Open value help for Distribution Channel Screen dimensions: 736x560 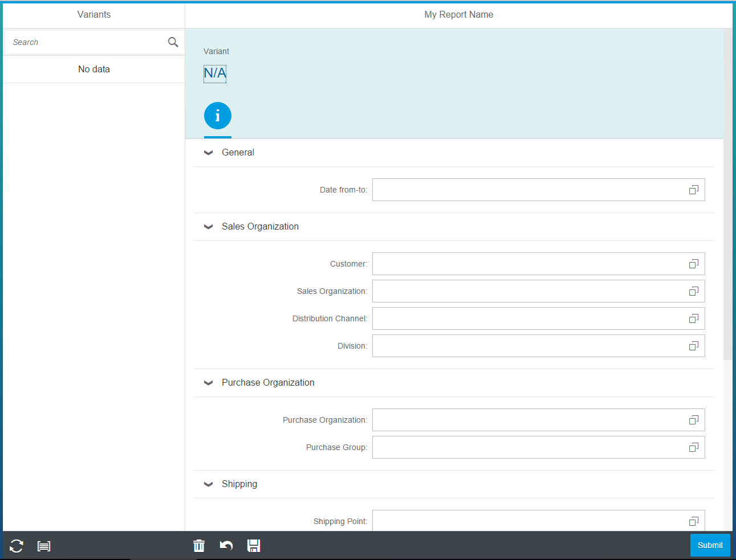(x=693, y=318)
